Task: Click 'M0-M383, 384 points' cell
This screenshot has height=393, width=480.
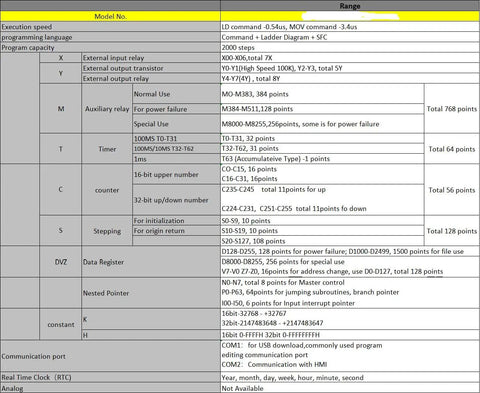Action: tap(322, 94)
